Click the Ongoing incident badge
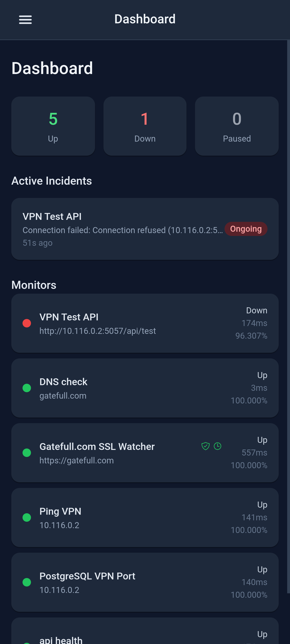The image size is (290, 644). tap(246, 229)
